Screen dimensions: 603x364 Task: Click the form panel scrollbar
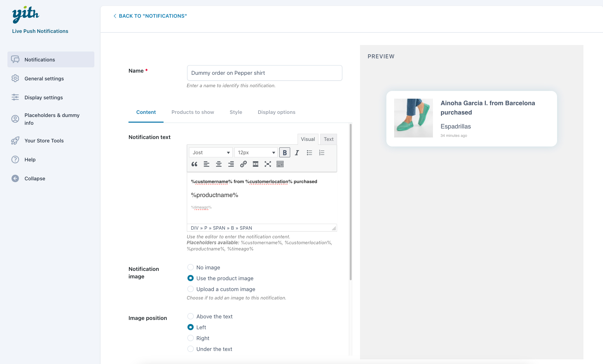pos(351,202)
